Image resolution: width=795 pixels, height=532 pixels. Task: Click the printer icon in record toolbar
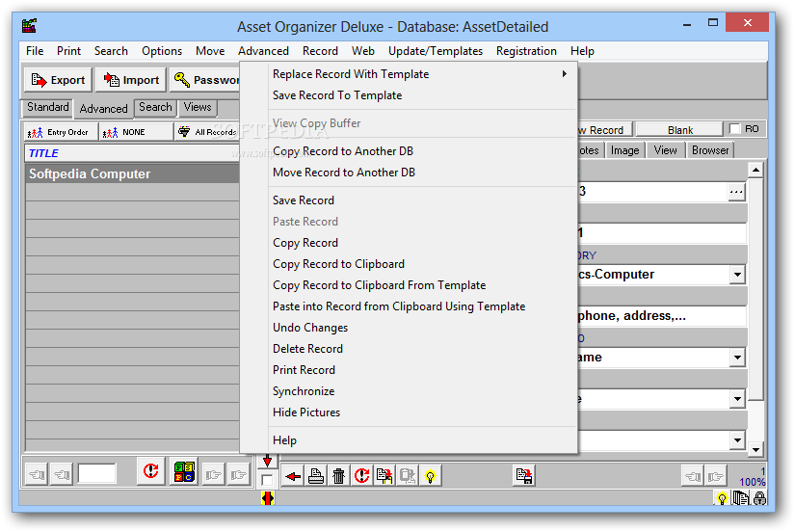click(x=316, y=476)
